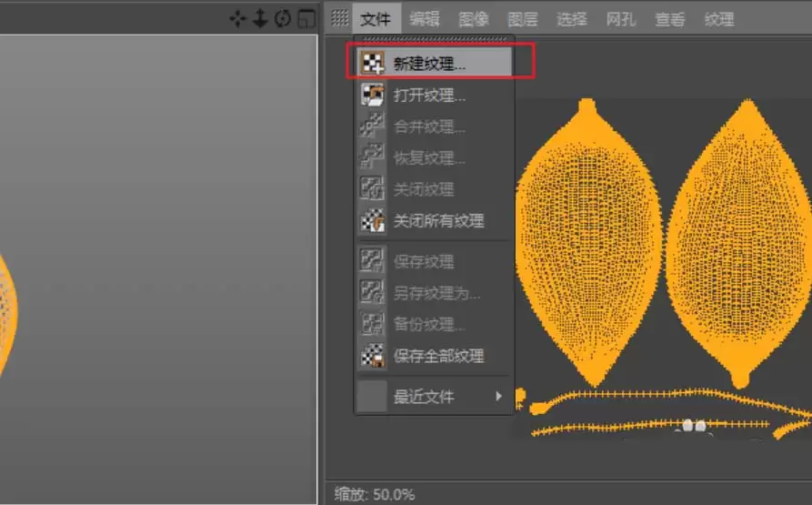Click the viewport move camera icon
This screenshot has width=812, height=505.
237,18
